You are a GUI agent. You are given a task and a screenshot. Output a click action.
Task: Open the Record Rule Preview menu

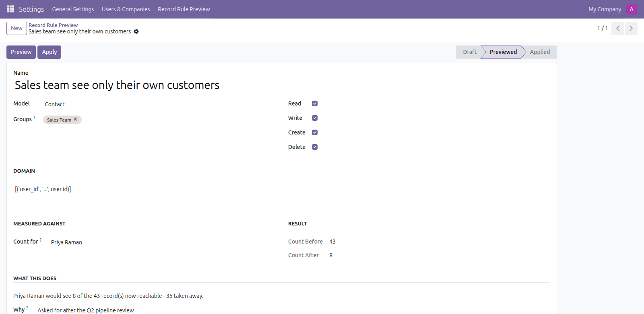(184, 9)
